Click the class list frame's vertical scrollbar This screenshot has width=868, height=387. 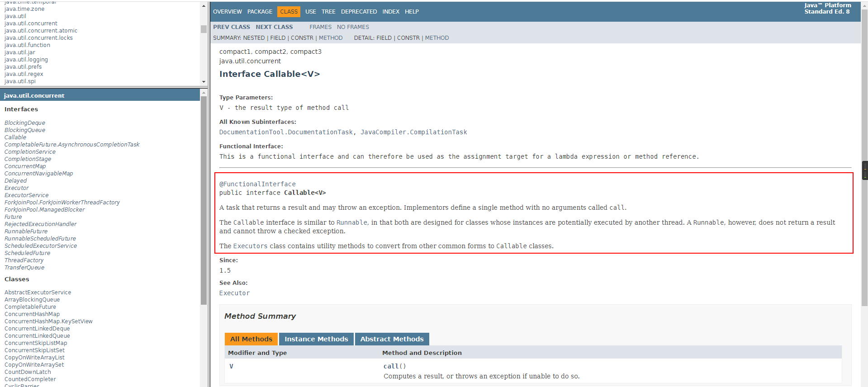(x=204, y=199)
